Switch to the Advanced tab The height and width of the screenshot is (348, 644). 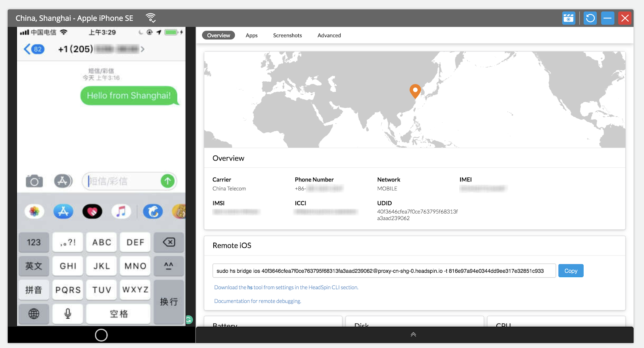point(329,35)
